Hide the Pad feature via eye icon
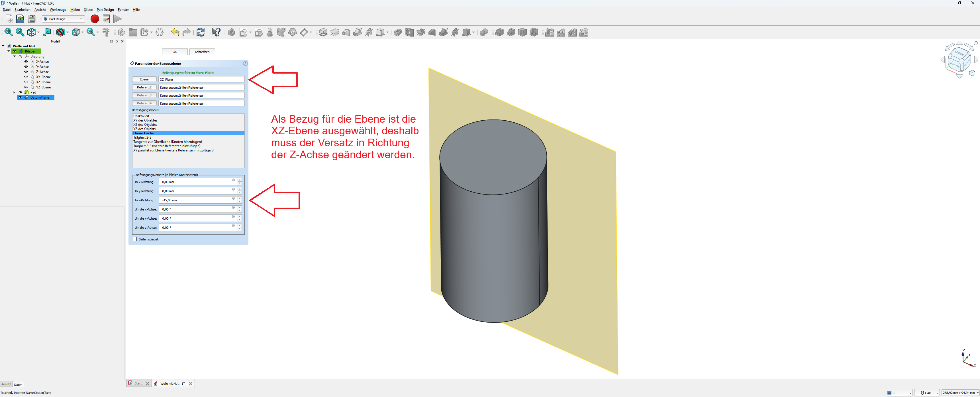 [20, 92]
